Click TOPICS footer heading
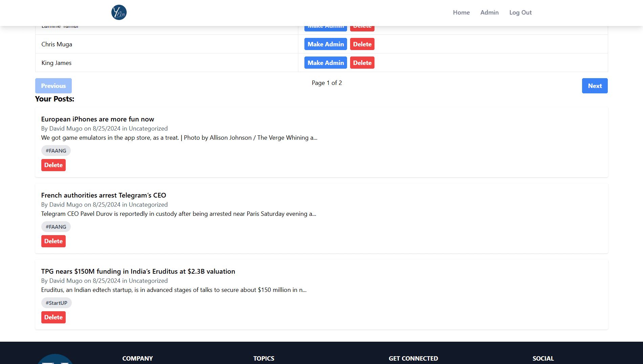 (x=264, y=358)
